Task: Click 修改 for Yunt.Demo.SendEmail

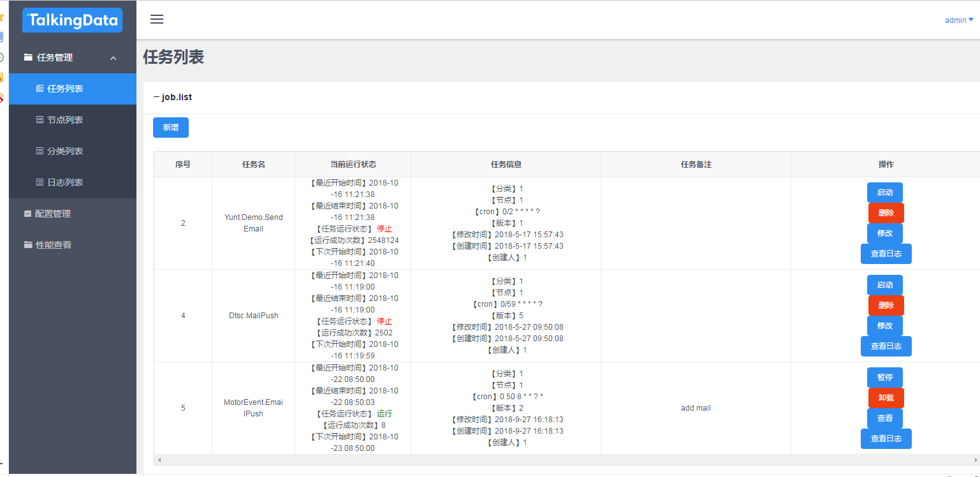Action: pyautogui.click(x=885, y=233)
